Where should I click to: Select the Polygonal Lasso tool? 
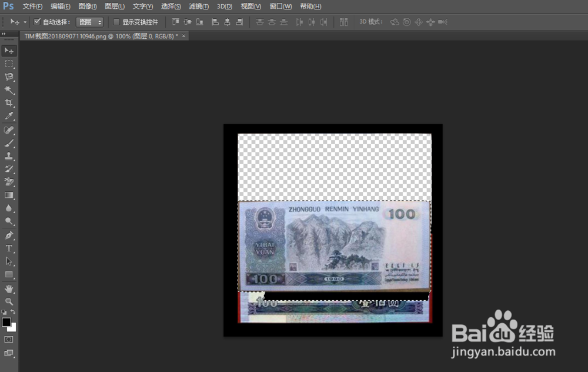click(x=9, y=77)
